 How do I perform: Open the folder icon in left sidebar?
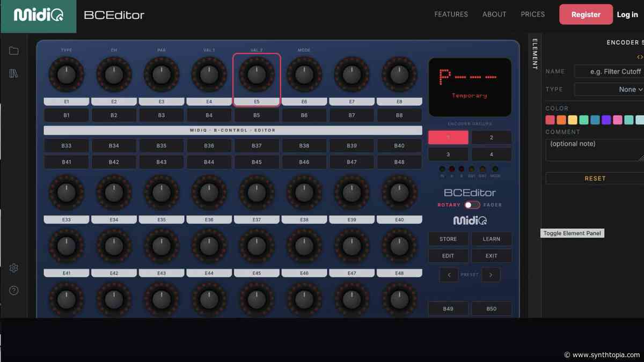coord(14,51)
